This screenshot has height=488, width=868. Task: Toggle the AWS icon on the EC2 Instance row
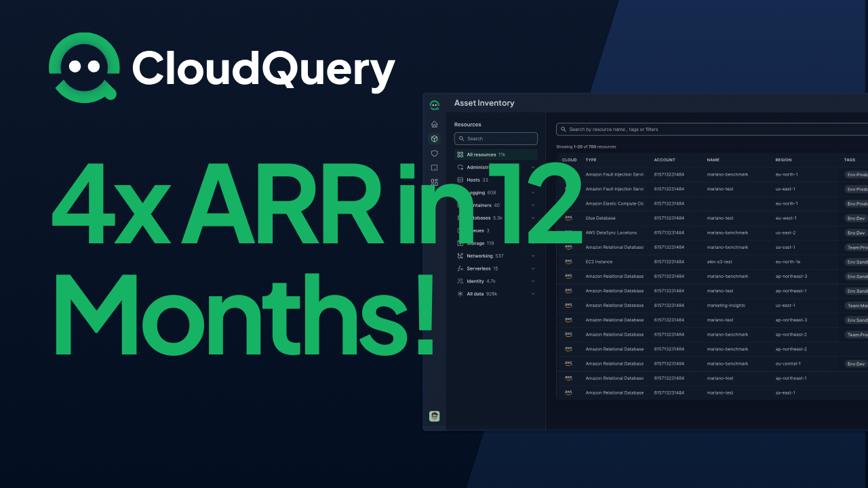(569, 262)
